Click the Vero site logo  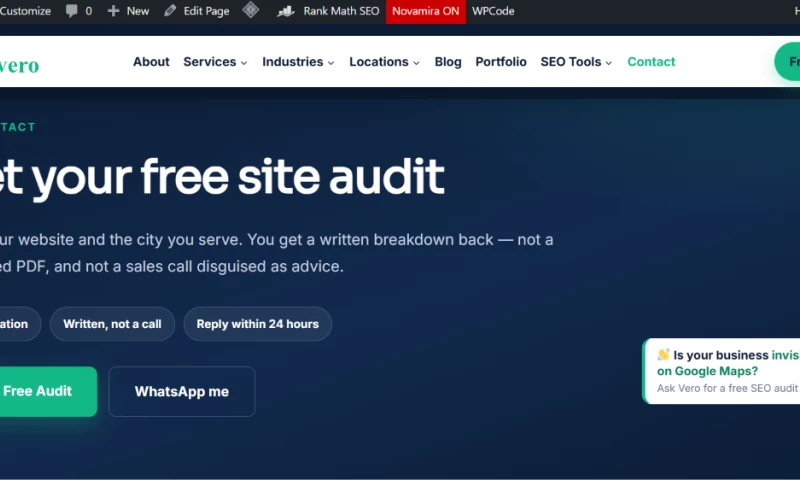tap(19, 65)
